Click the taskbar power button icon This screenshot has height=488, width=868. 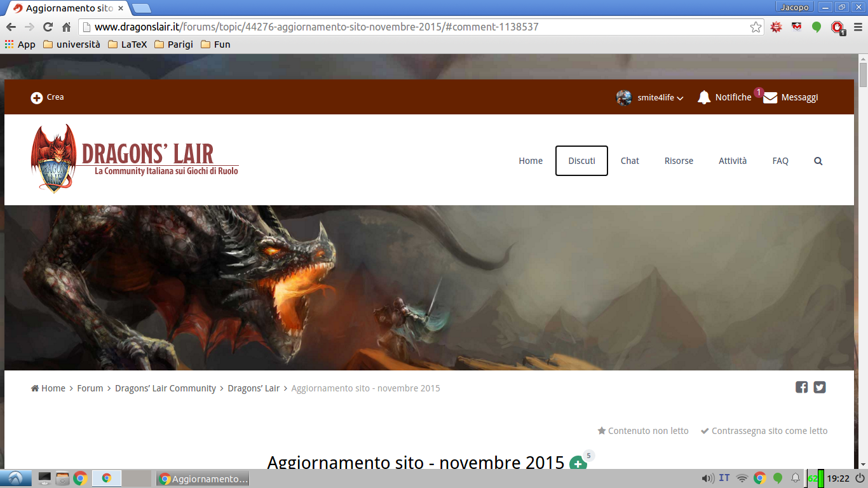pos(860,478)
